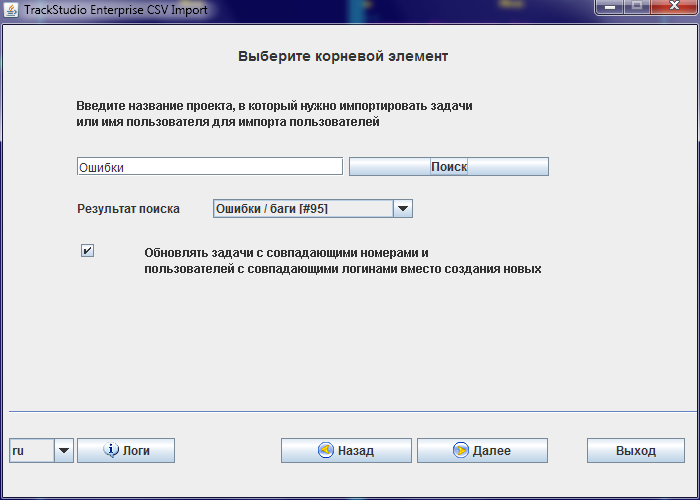700x500 pixels.
Task: Click the project name field containing 'Ошибки'
Action: pyautogui.click(x=209, y=167)
